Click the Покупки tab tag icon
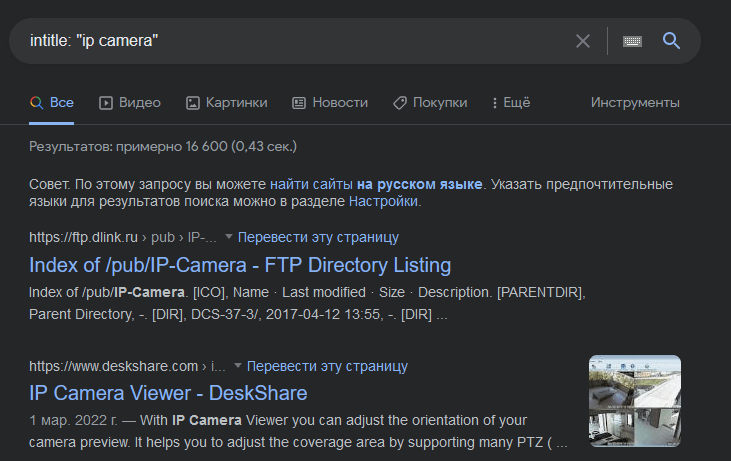The width and height of the screenshot is (731, 461). click(399, 102)
